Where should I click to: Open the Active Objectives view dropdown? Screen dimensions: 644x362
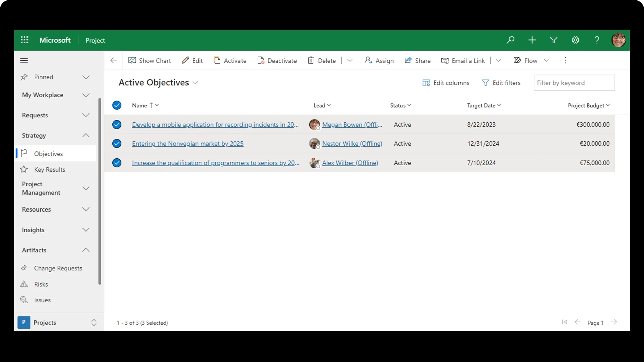(x=195, y=83)
